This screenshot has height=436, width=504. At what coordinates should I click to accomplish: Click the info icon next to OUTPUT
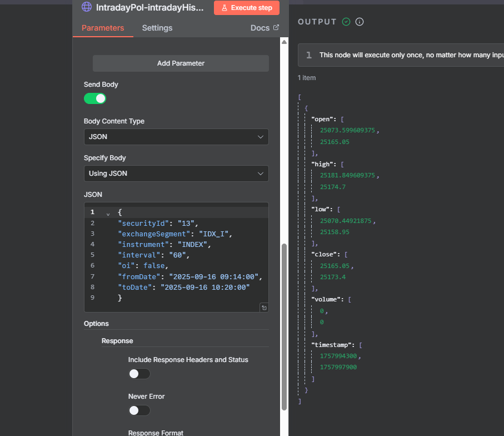(360, 22)
